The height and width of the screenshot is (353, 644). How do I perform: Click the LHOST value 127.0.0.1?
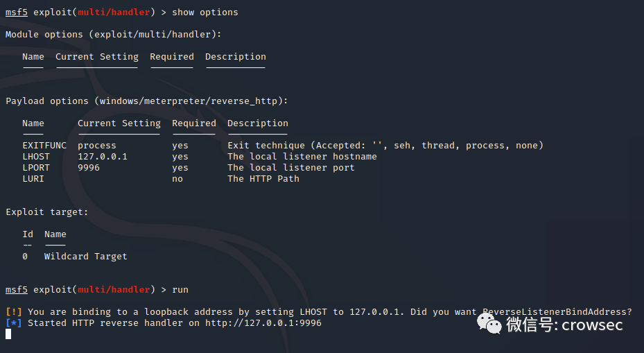tap(103, 157)
